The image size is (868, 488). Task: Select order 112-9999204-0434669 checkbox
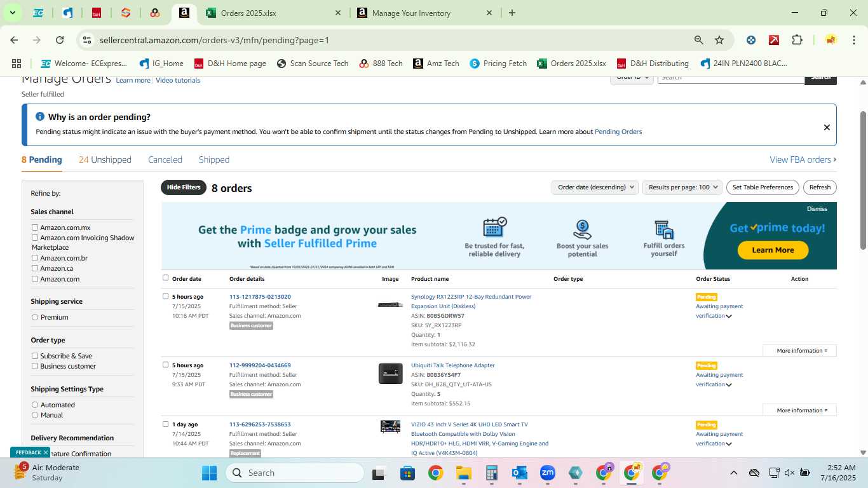coord(166,365)
